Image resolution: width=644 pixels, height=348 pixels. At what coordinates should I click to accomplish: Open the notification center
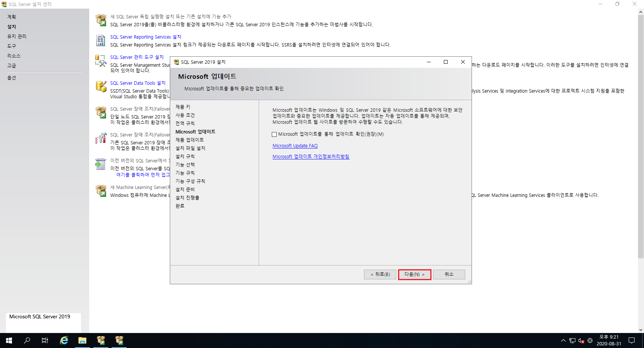coord(632,340)
